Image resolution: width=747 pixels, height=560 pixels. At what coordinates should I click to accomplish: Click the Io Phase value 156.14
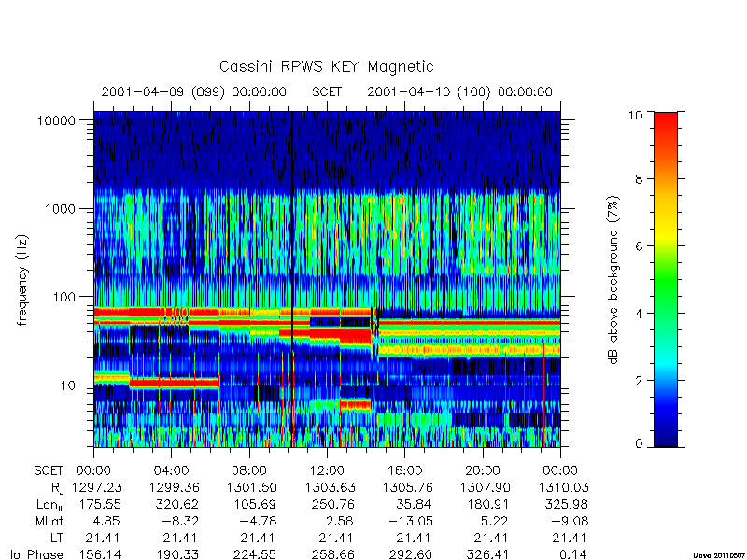click(x=100, y=554)
